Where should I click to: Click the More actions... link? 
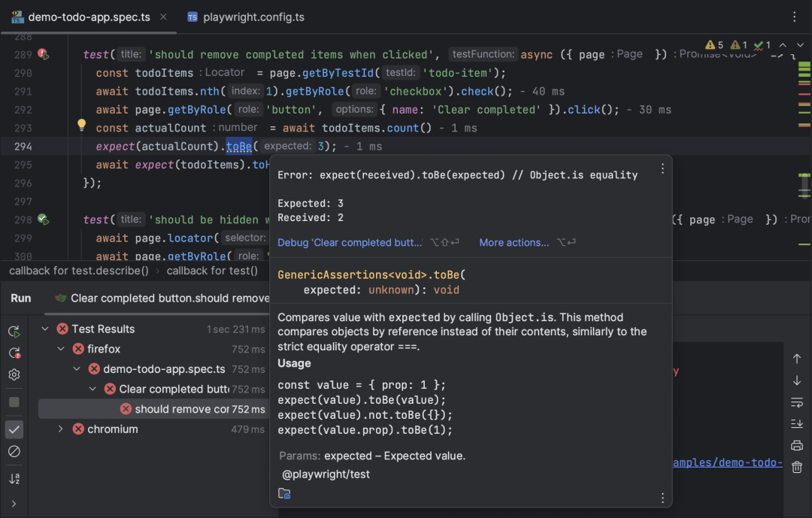coord(514,242)
